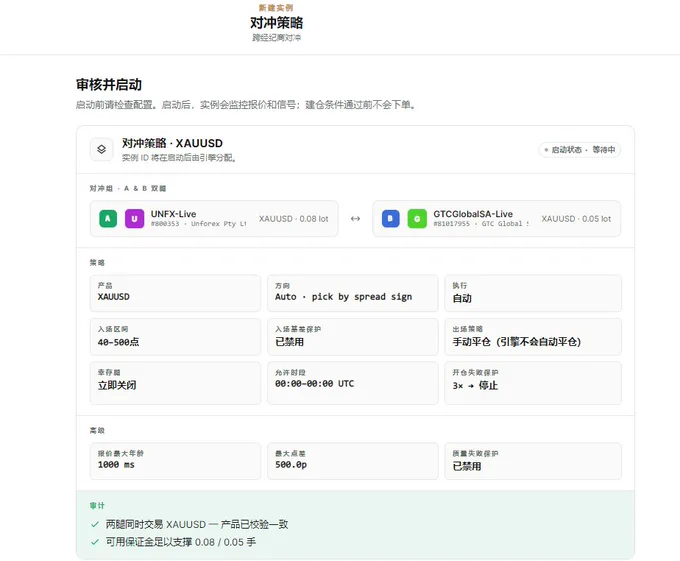This screenshot has width=680, height=561.
Task: Click the checkmark beside 可用保证金足以支撑
Action: (95, 542)
